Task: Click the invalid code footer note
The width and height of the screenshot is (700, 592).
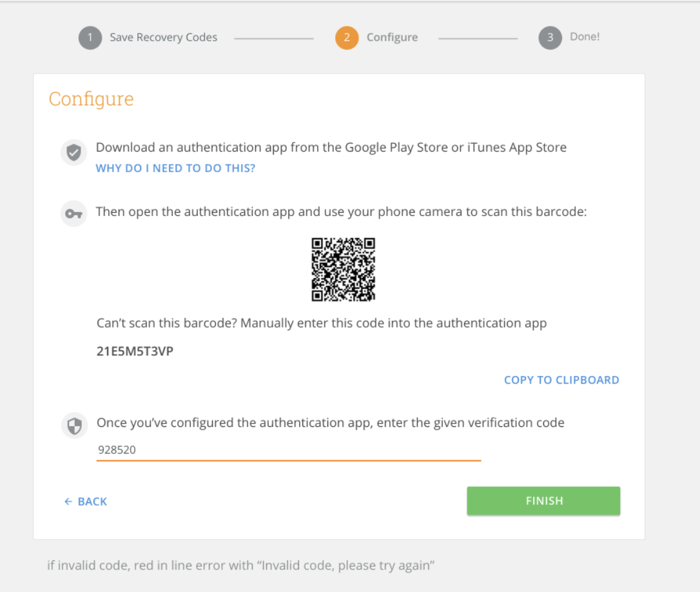Action: click(x=240, y=566)
